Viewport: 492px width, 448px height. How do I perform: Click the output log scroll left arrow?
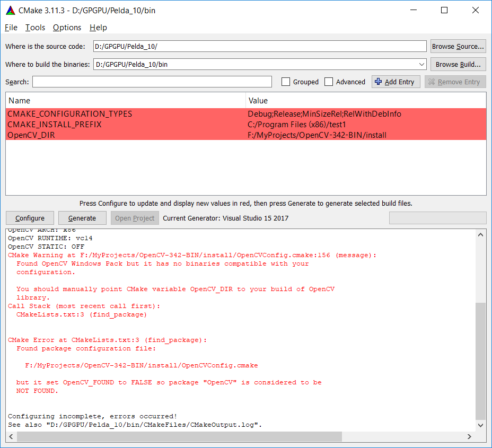[11, 436]
